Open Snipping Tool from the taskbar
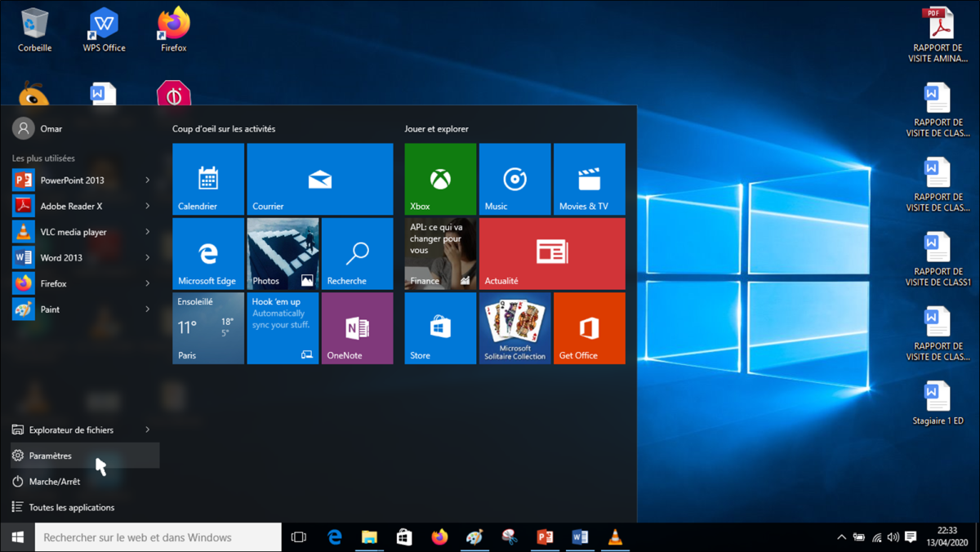This screenshot has height=552, width=980. 510,537
